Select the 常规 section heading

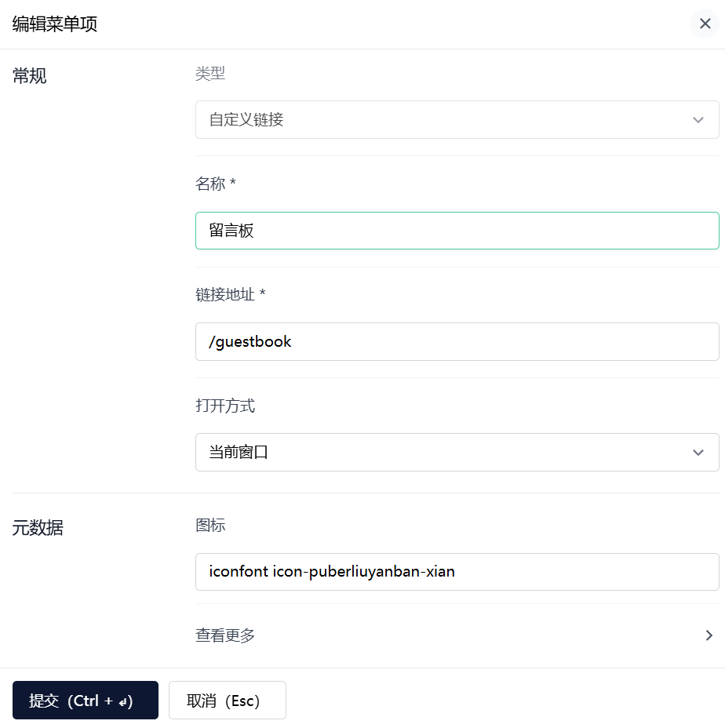pyautogui.click(x=29, y=75)
